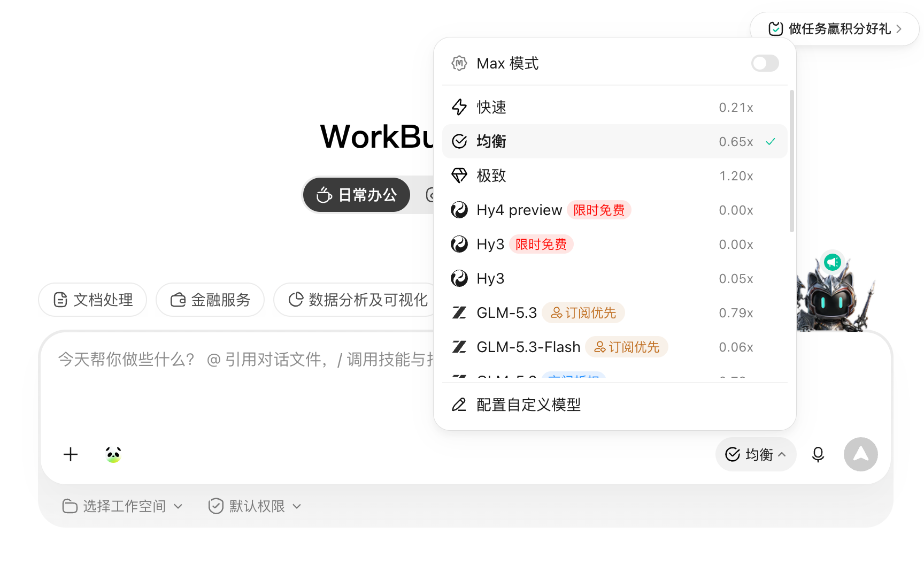Pick the GLM-5.3-Flash model
This screenshot has width=924, height=564.
click(x=614, y=347)
